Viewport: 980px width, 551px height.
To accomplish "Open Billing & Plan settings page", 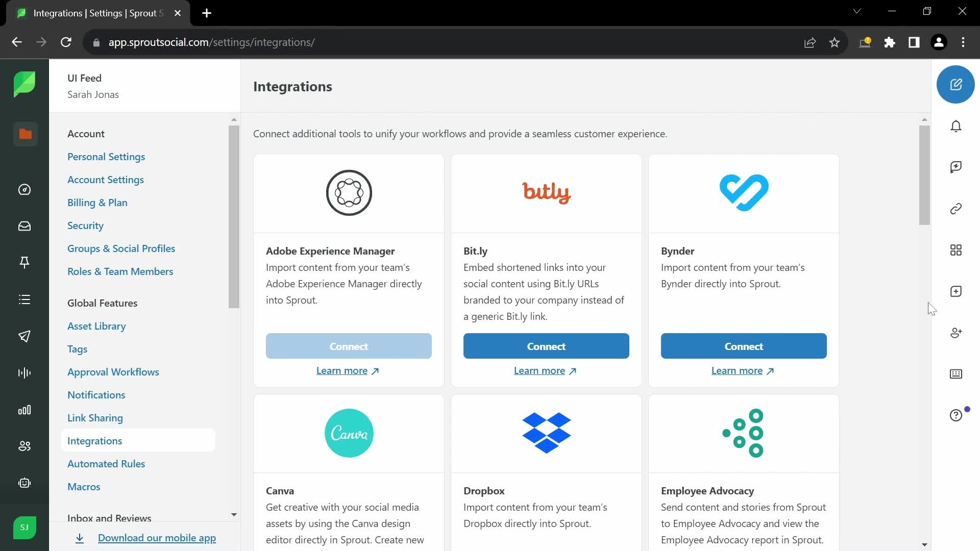I will coord(97,203).
